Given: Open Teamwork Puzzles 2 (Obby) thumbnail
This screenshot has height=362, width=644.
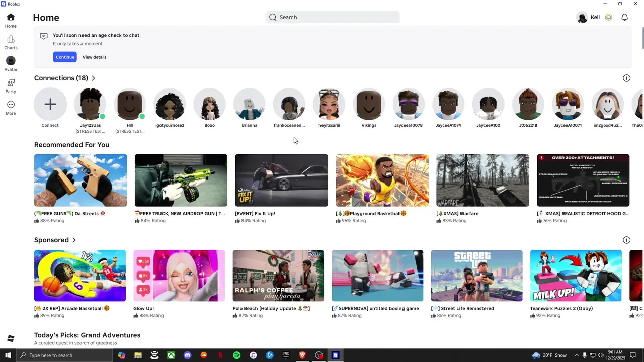Looking at the screenshot, I should point(576,276).
